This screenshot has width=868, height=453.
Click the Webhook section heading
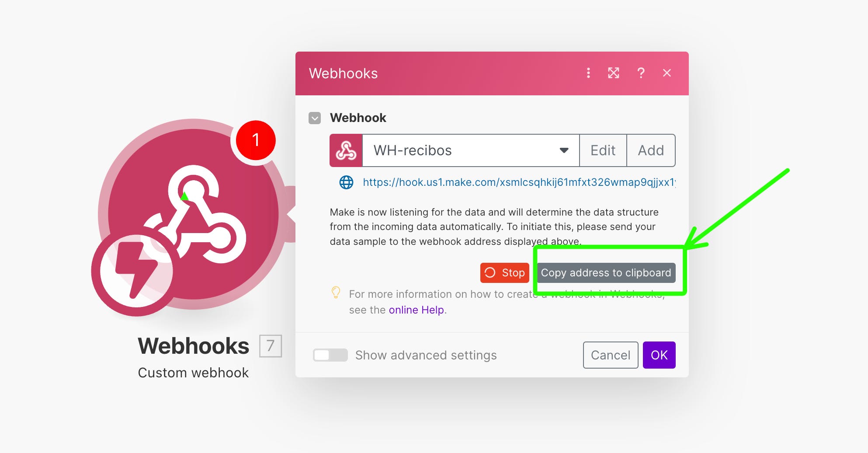coord(358,118)
